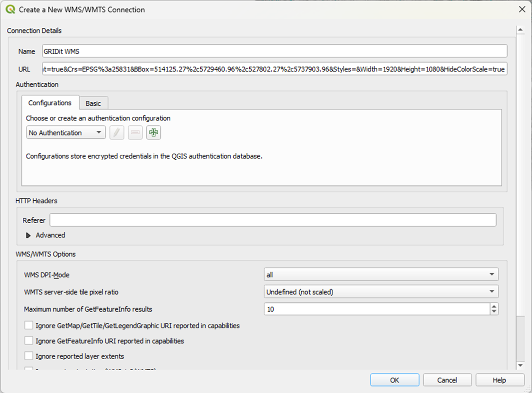
Task: Click the minus remove authentication configuration icon
Action: [x=135, y=133]
